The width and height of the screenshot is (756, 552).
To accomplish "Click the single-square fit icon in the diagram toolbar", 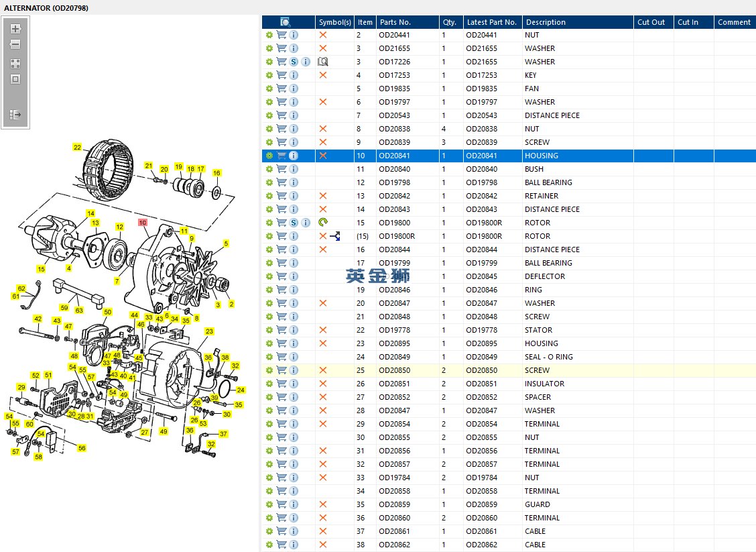I will click(15, 79).
